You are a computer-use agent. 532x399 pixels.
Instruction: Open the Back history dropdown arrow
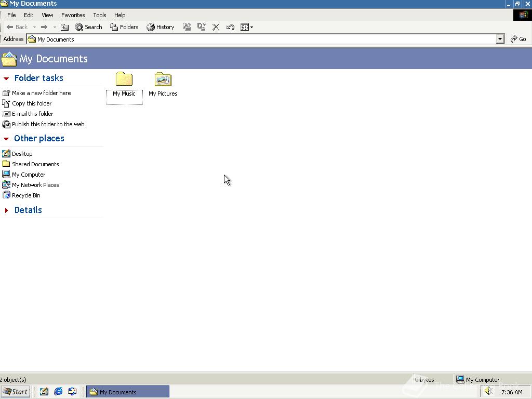coord(34,27)
